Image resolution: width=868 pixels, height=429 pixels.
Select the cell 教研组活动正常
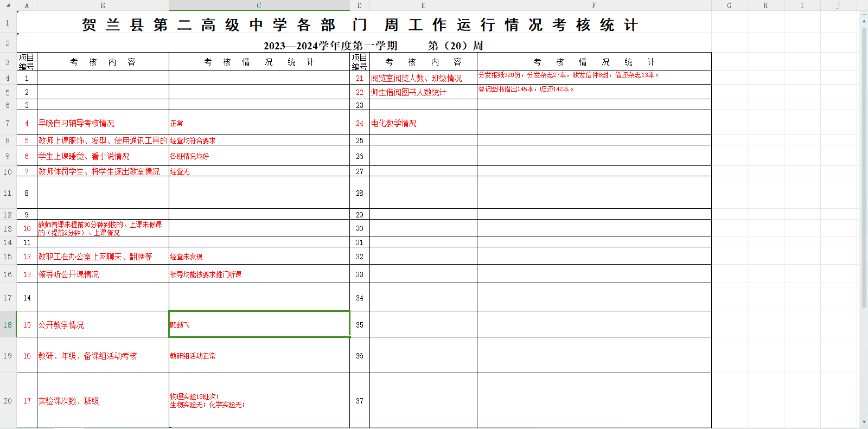pyautogui.click(x=259, y=356)
